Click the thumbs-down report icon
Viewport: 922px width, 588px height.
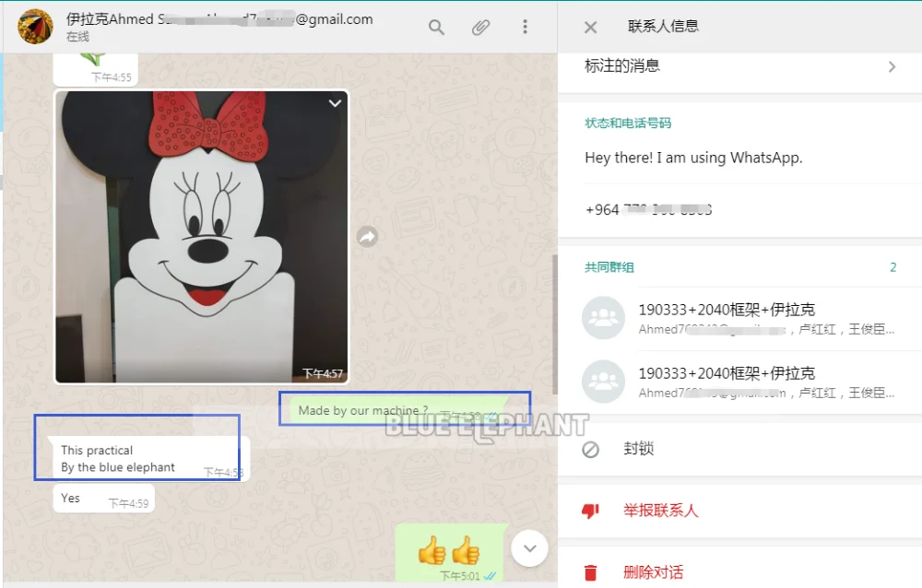[x=590, y=511]
